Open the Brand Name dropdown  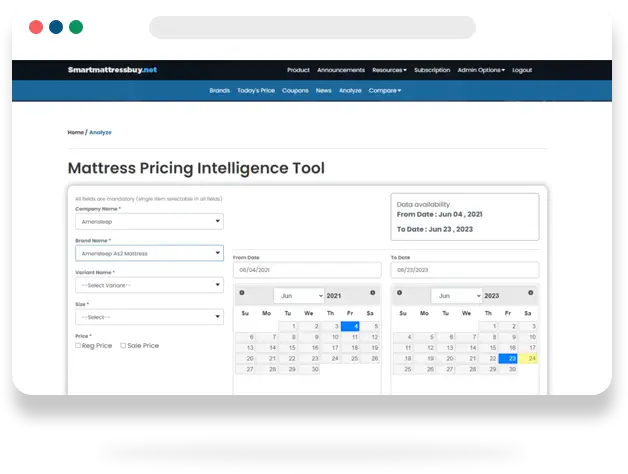(x=149, y=253)
